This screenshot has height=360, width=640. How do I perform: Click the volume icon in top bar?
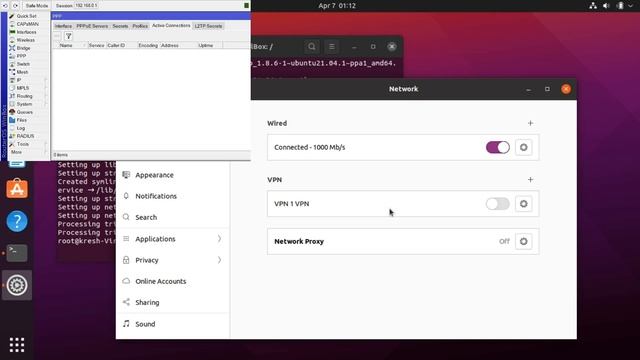pos(607,6)
